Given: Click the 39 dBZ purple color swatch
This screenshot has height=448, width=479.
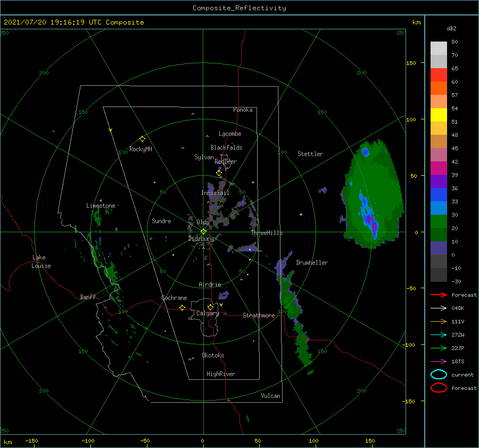Looking at the screenshot, I should tap(439, 182).
